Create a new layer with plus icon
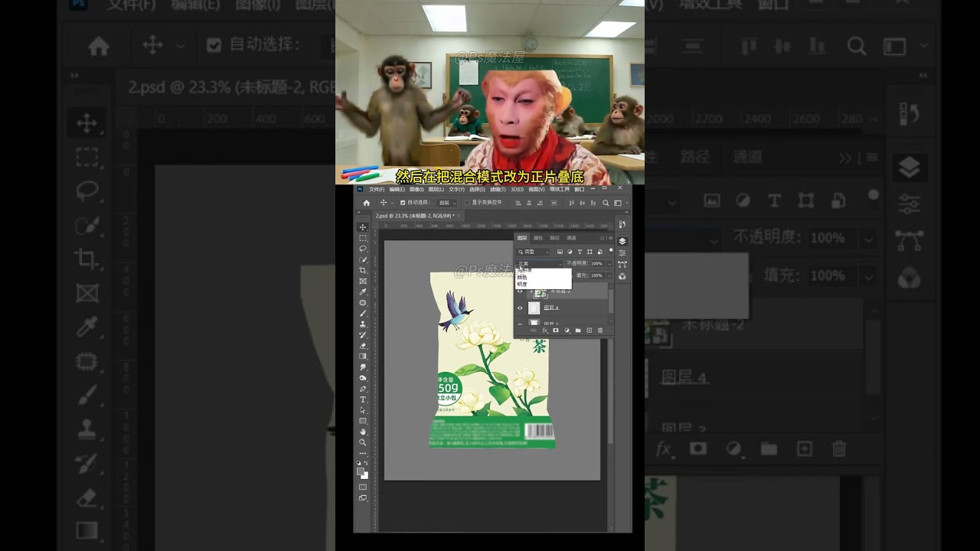 (589, 331)
